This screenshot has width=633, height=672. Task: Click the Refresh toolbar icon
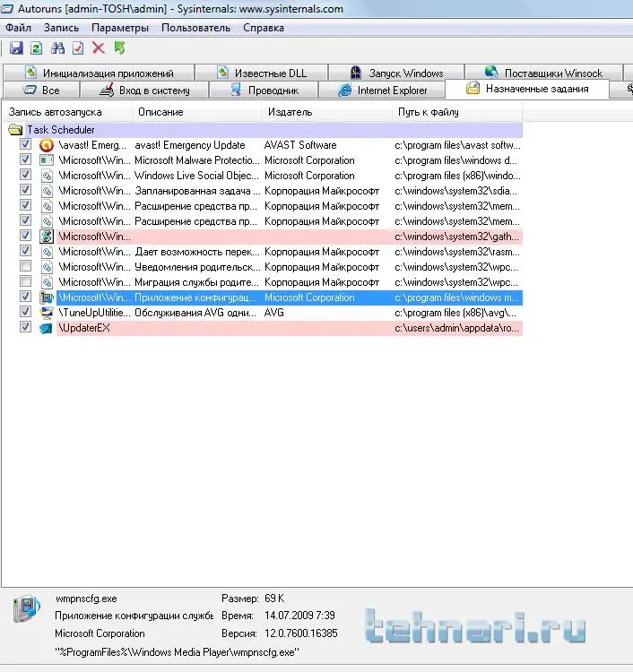[x=36, y=48]
